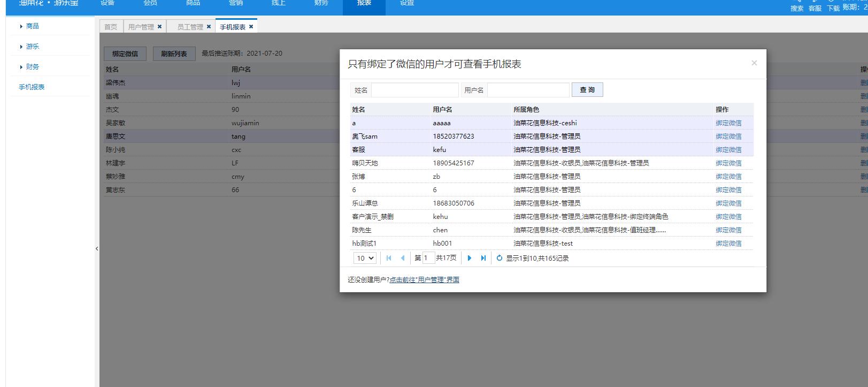Select the wujiamin cell in background table

pyautogui.click(x=245, y=123)
